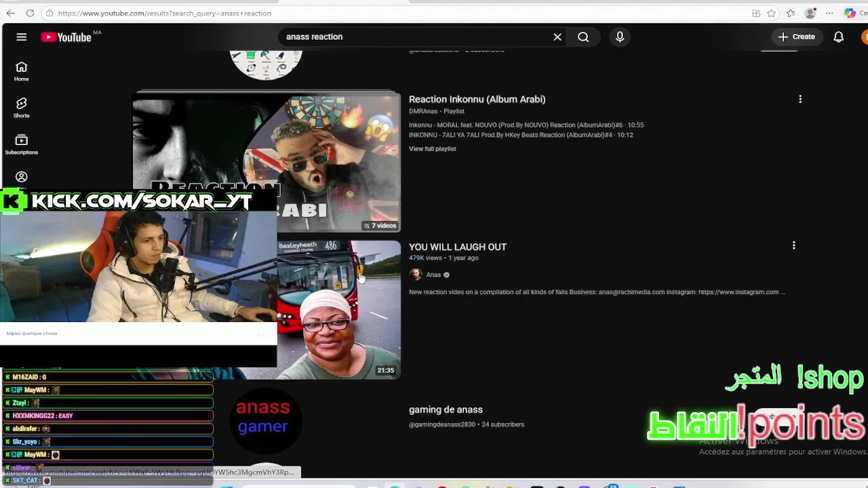The width and height of the screenshot is (868, 488).
Task: Open more actions for Reaction Inkonnu playlist
Action: (800, 99)
